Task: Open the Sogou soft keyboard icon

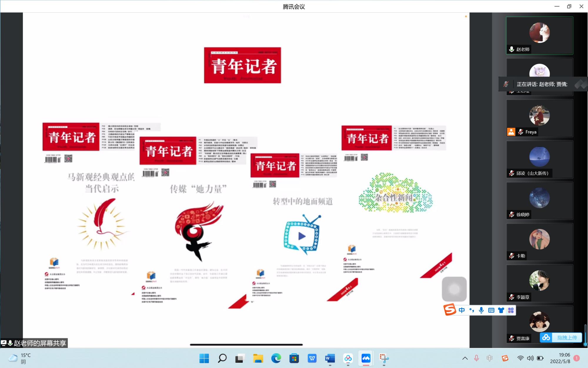Action: click(491, 310)
